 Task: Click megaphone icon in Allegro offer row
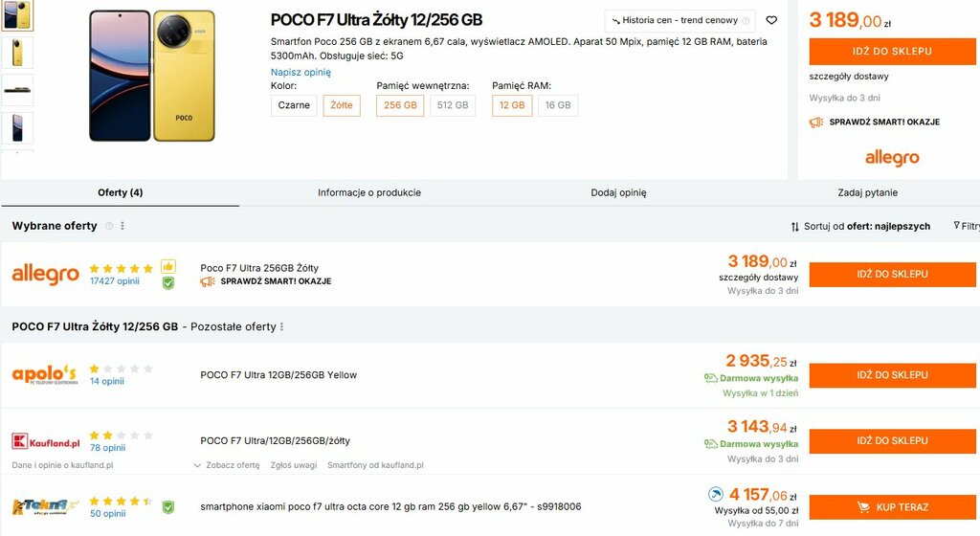[207, 281]
